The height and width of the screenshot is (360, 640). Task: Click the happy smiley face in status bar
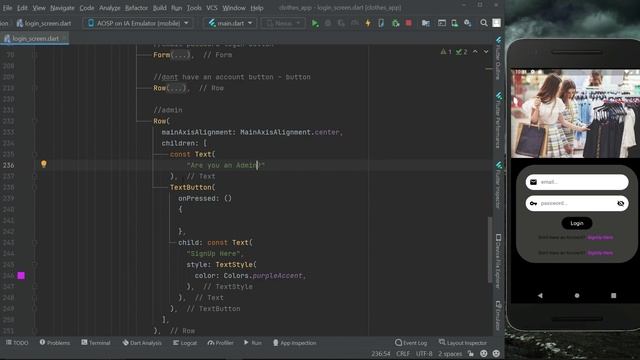(484, 354)
